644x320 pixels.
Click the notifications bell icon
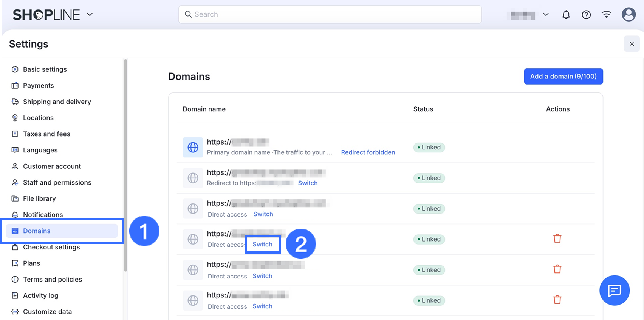coord(566,15)
